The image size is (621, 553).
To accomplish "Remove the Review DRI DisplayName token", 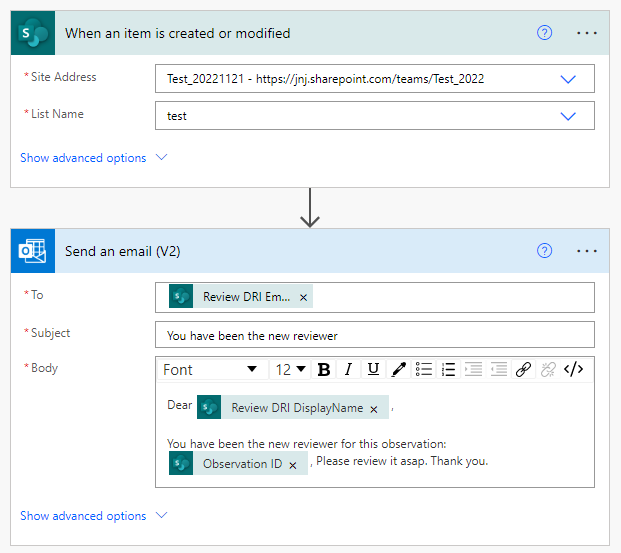I will point(374,409).
